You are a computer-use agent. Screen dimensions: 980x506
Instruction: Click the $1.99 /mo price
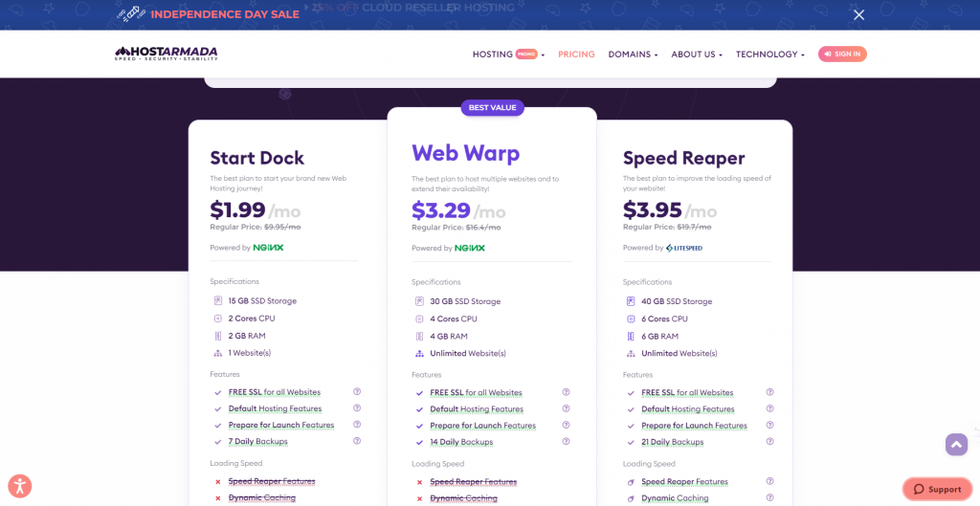(255, 210)
